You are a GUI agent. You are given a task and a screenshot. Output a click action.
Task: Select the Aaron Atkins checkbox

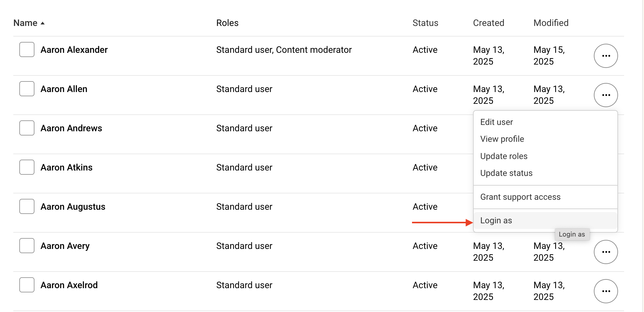coord(27,167)
